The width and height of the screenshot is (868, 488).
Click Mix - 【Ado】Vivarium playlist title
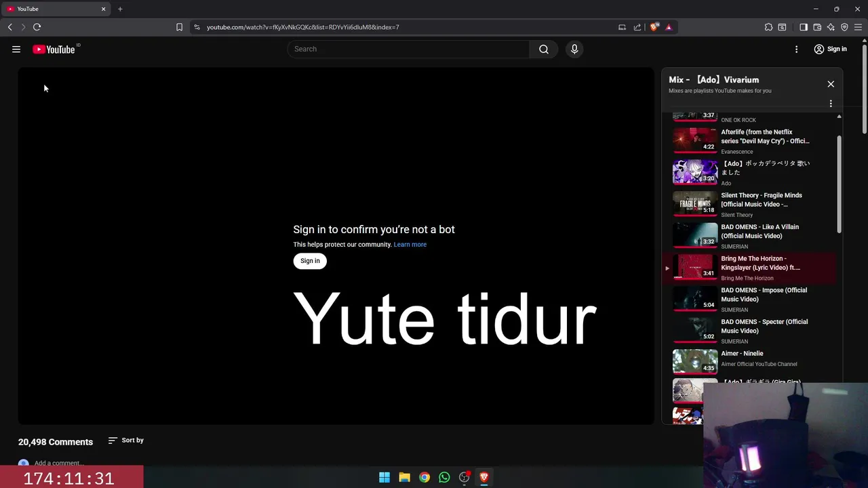coord(714,80)
